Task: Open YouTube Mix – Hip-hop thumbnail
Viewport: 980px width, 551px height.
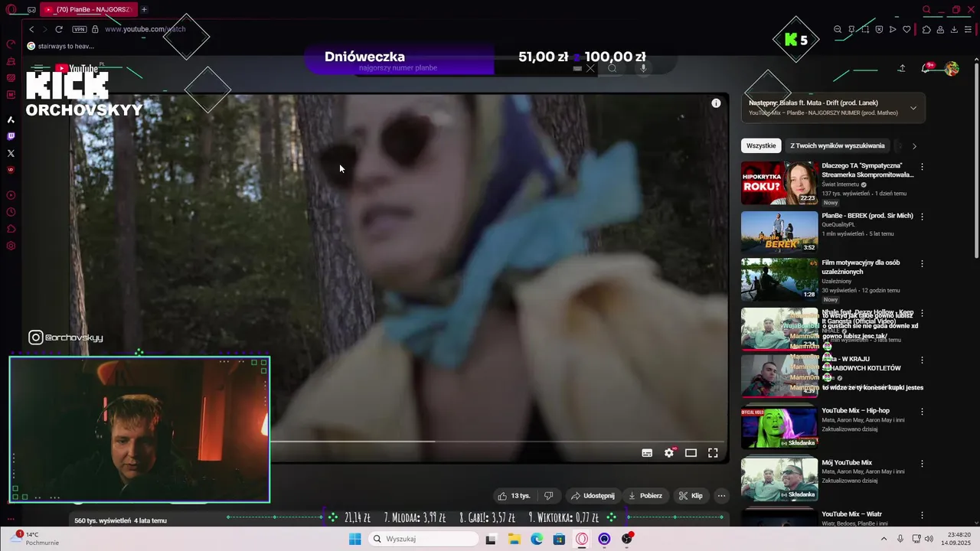Action: [779, 427]
